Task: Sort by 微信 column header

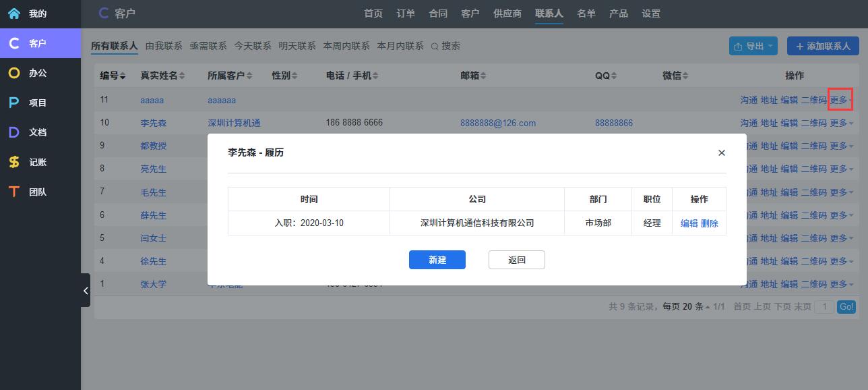Action: click(x=675, y=76)
